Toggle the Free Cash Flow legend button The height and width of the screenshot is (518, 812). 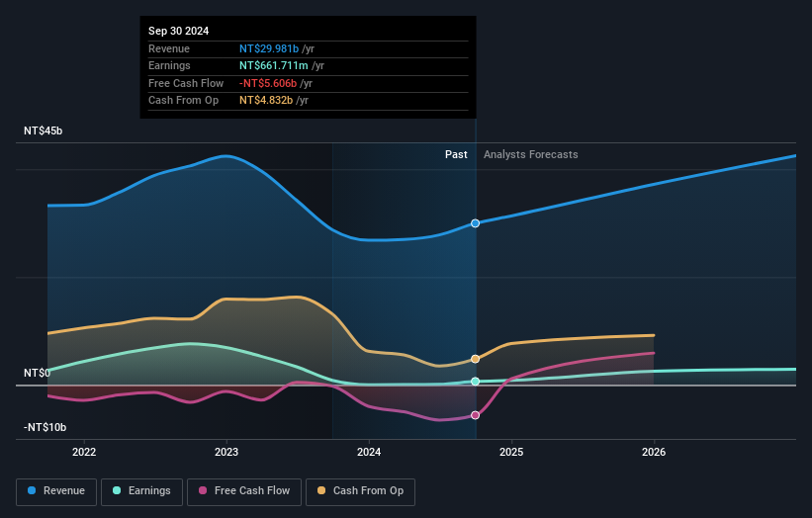tap(244, 491)
